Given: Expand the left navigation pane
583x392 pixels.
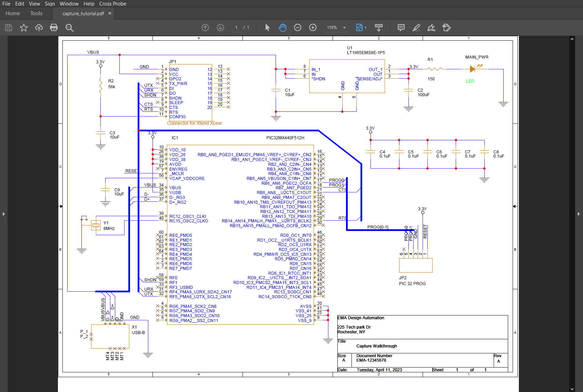Looking at the screenshot, I should tap(3, 214).
